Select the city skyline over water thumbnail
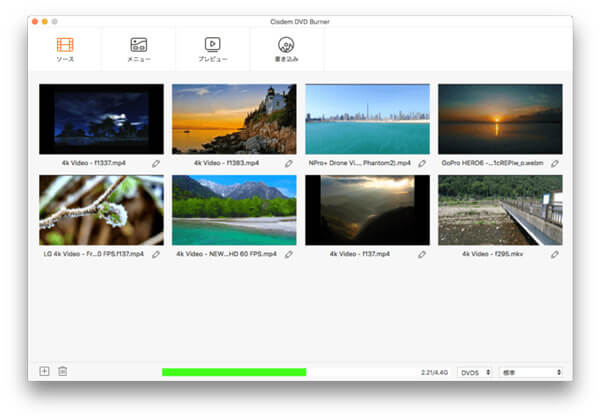600x420 pixels. [x=367, y=118]
